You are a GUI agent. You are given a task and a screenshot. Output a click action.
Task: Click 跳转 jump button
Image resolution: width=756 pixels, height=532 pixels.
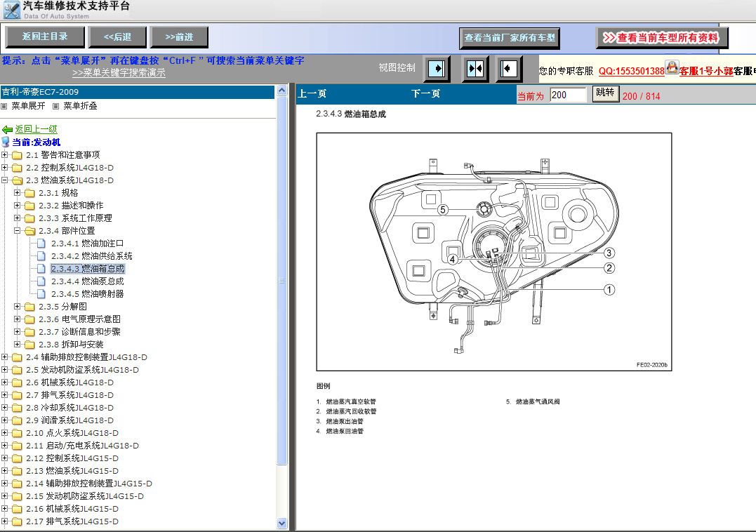tap(606, 93)
